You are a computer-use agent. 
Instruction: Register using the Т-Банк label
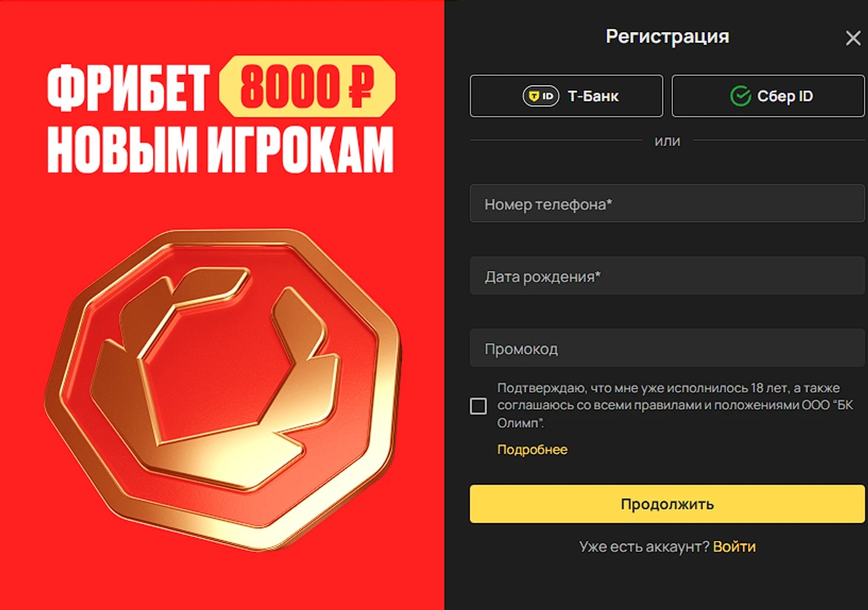click(593, 96)
